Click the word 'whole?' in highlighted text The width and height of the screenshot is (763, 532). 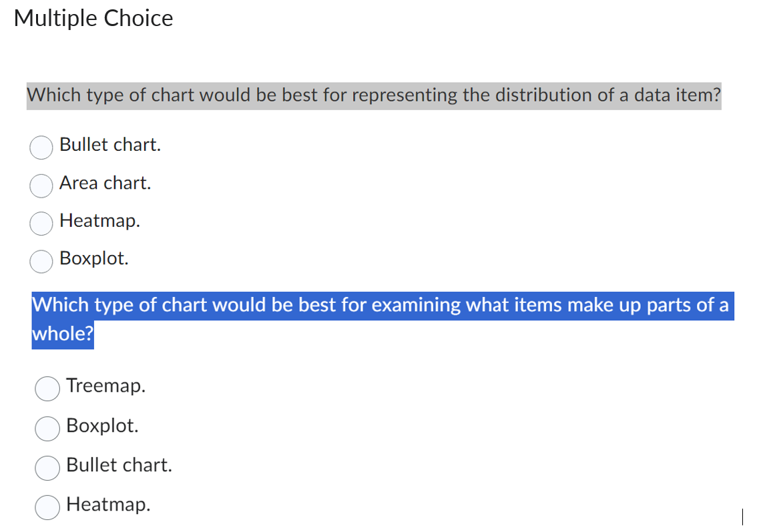62,334
